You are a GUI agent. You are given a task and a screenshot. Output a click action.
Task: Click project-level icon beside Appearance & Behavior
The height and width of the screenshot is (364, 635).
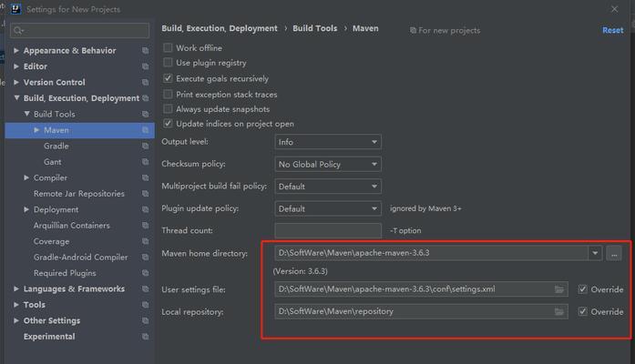coord(146,51)
